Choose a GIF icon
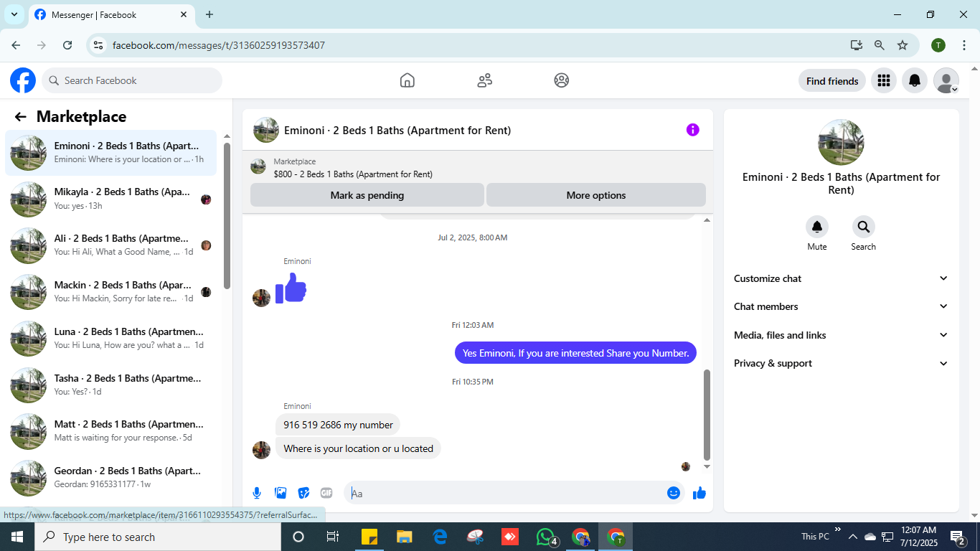980x551 pixels. [x=326, y=493]
